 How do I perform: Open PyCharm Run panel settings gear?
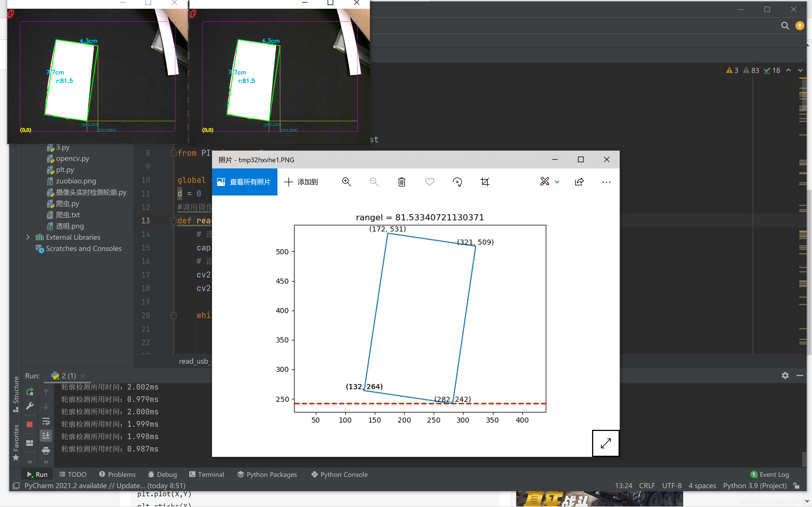[785, 375]
